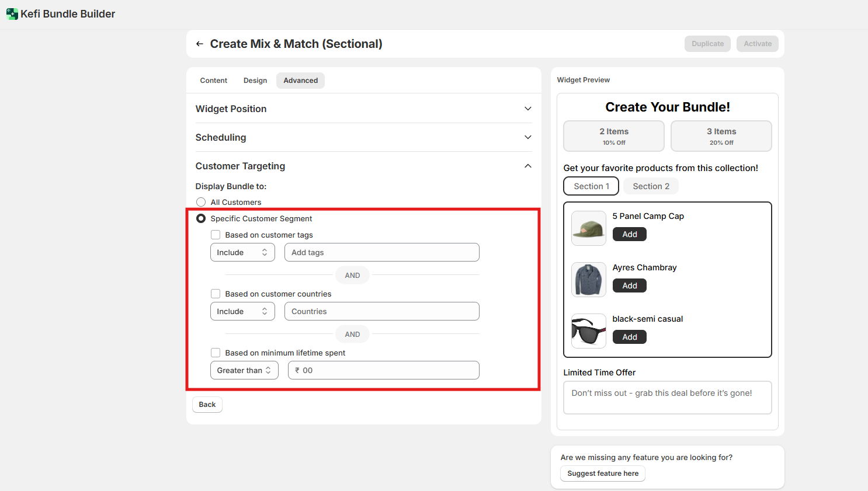Viewport: 868px width, 491px height.
Task: Click the 5 Panel Camp Cap thumbnail
Action: point(588,228)
